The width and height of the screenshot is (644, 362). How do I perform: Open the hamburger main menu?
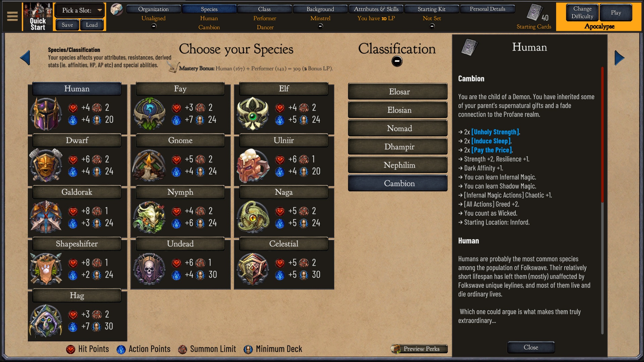coord(12,16)
